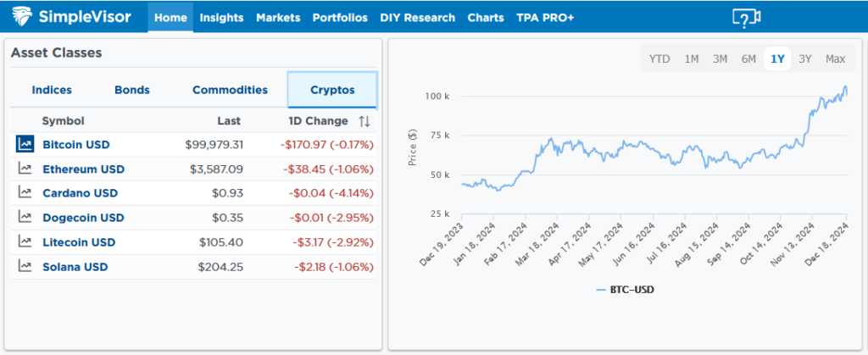The height and width of the screenshot is (355, 868).
Task: Select the Litecoin USD chart icon
Action: 25,242
